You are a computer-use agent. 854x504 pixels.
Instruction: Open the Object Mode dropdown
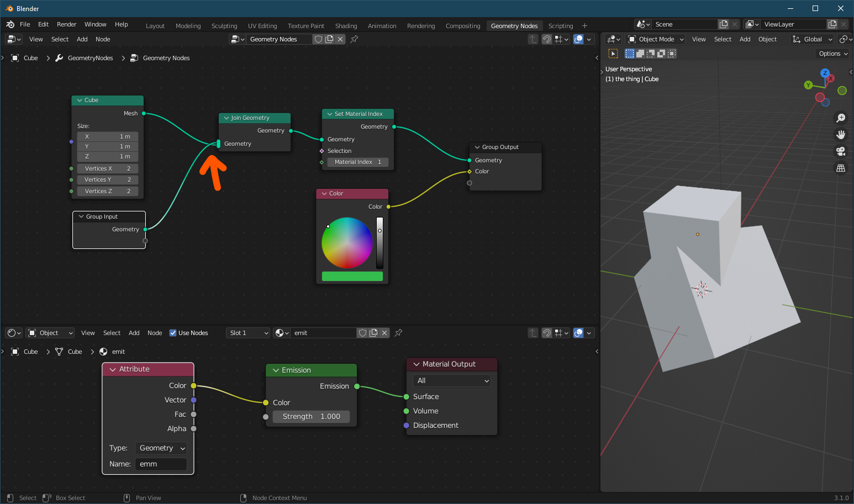656,39
